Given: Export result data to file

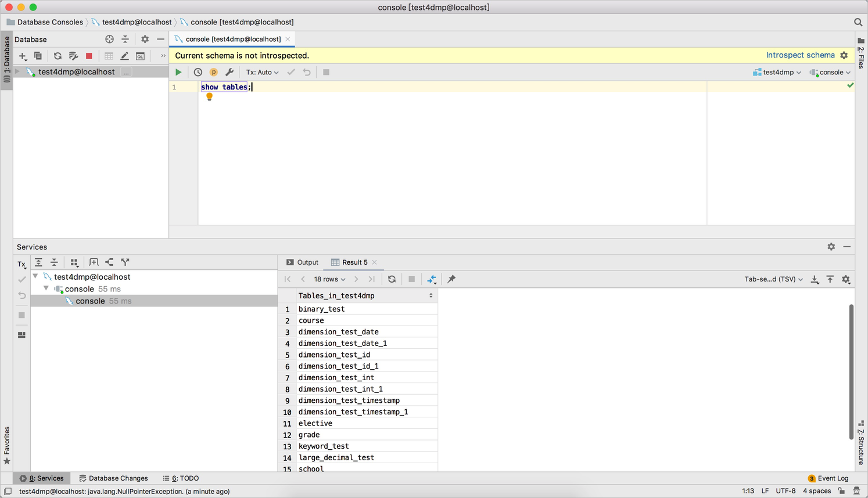Looking at the screenshot, I should click(x=815, y=279).
